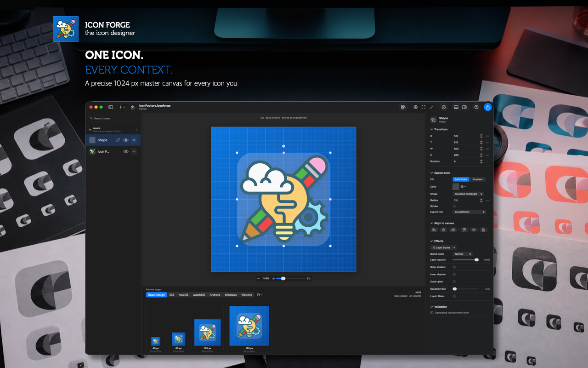Enable the Drop shadow checkbox
This screenshot has height=368, width=588.
point(454,267)
